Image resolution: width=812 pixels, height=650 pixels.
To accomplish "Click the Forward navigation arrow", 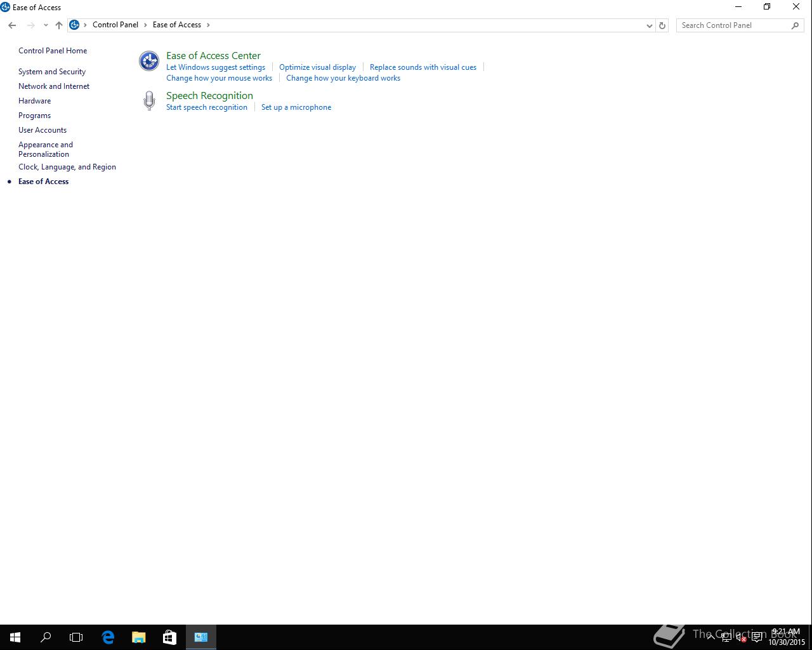I will [30, 25].
